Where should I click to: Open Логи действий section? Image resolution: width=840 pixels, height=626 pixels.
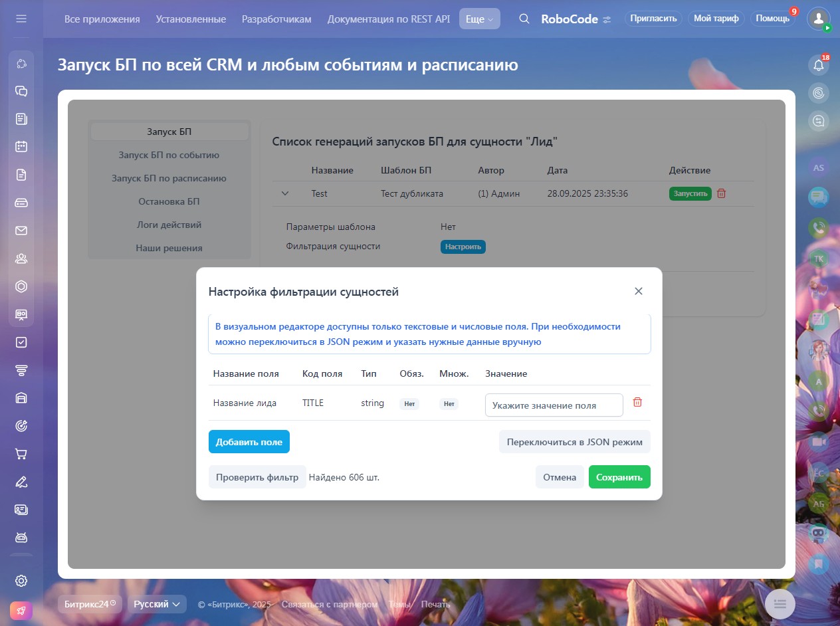coord(169,225)
